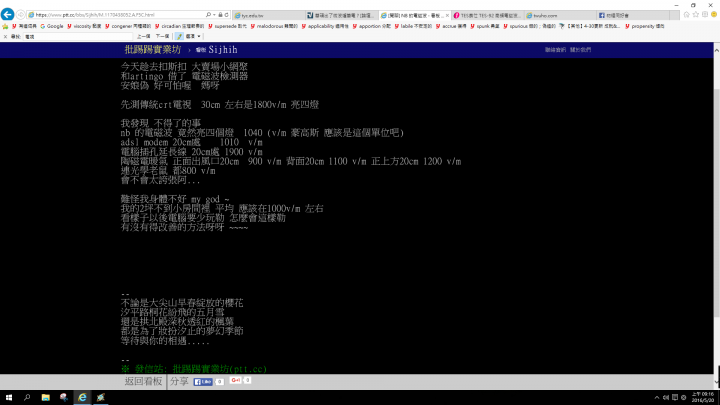The image size is (720, 405).
Task: Open the accrue bookmark
Action: 451,26
